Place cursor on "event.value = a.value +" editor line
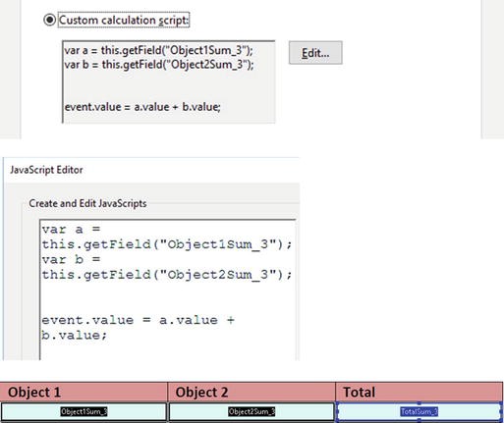Image resolution: width=504 pixels, height=423 pixels. (138, 320)
